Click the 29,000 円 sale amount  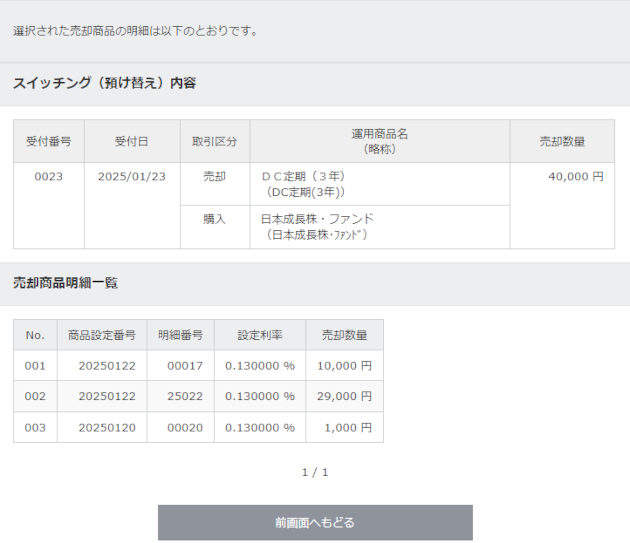pos(344,396)
